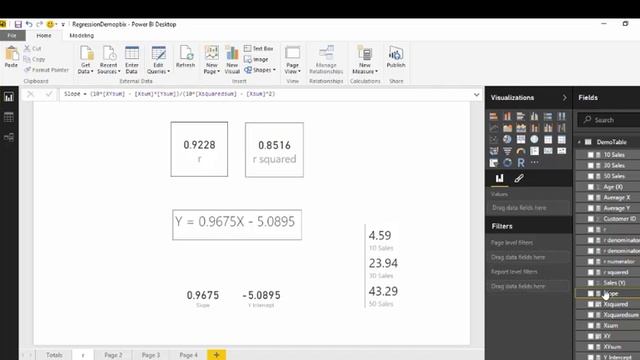
Task: Tick the Customer ID field checkbox
Action: 591,219
